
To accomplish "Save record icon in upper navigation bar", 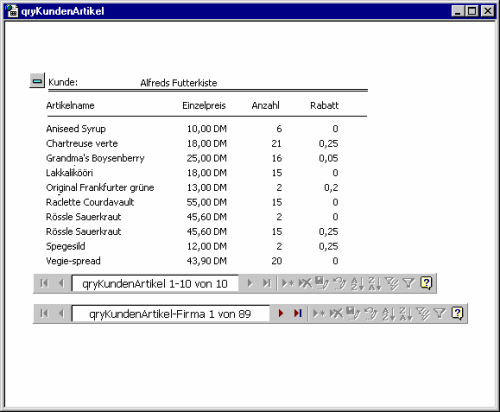I will [x=322, y=283].
